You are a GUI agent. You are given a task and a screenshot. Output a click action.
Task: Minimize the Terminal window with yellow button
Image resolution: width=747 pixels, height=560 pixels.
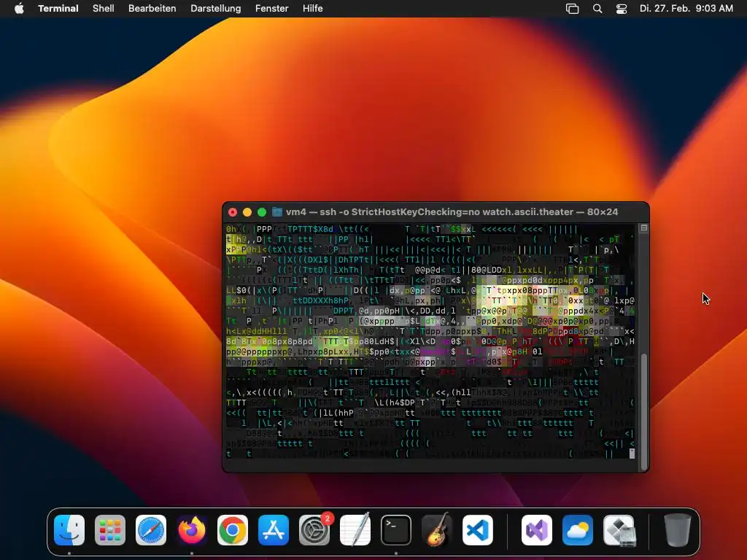click(x=247, y=212)
